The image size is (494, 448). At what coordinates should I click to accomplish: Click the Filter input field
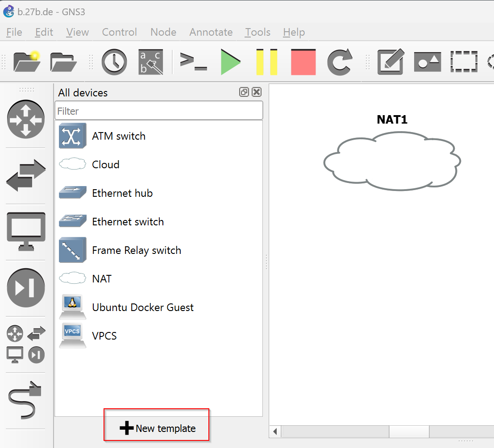pos(158,111)
